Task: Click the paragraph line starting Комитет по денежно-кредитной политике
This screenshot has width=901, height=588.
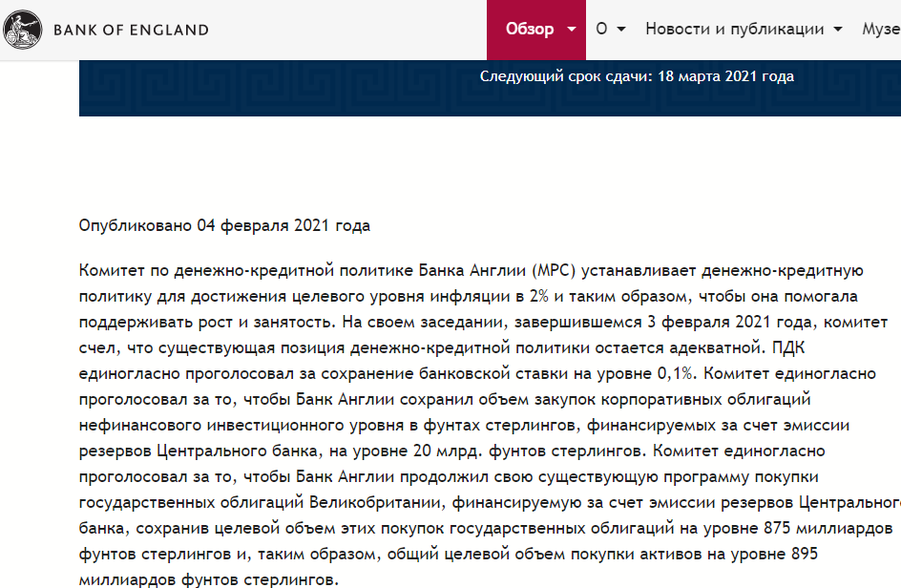Action: pyautogui.click(x=471, y=270)
